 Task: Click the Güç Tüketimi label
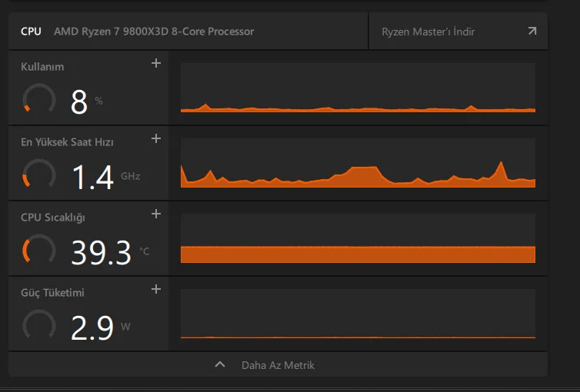52,293
